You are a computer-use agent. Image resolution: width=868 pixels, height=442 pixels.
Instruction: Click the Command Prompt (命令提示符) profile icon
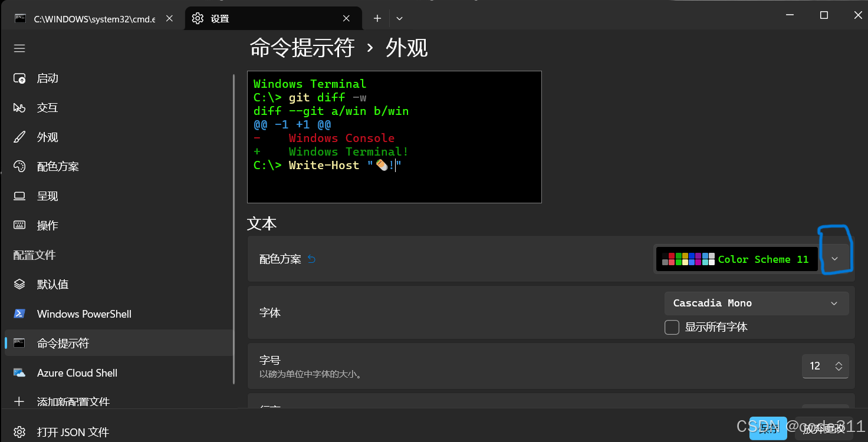click(19, 344)
